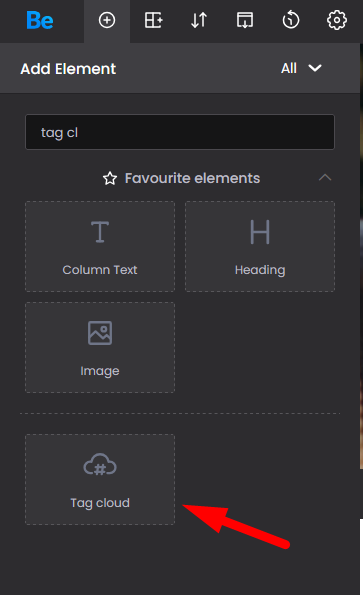Open the revisions history clock icon

click(291, 20)
